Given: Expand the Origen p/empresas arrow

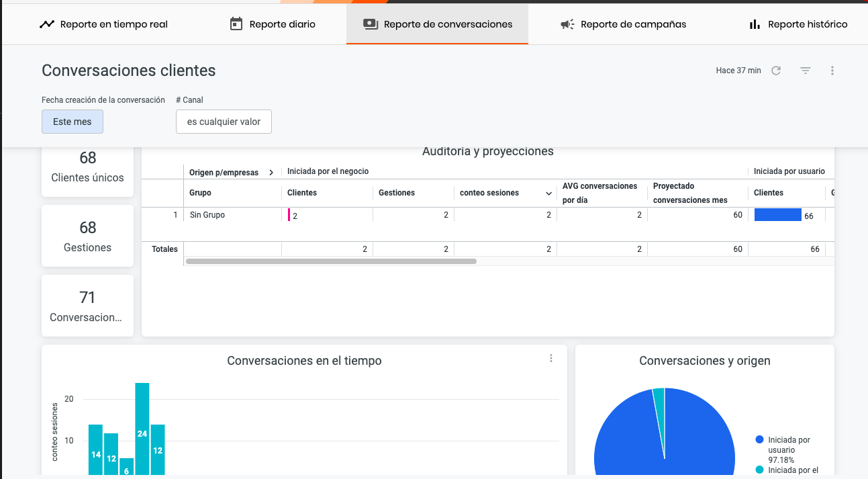Looking at the screenshot, I should point(271,172).
